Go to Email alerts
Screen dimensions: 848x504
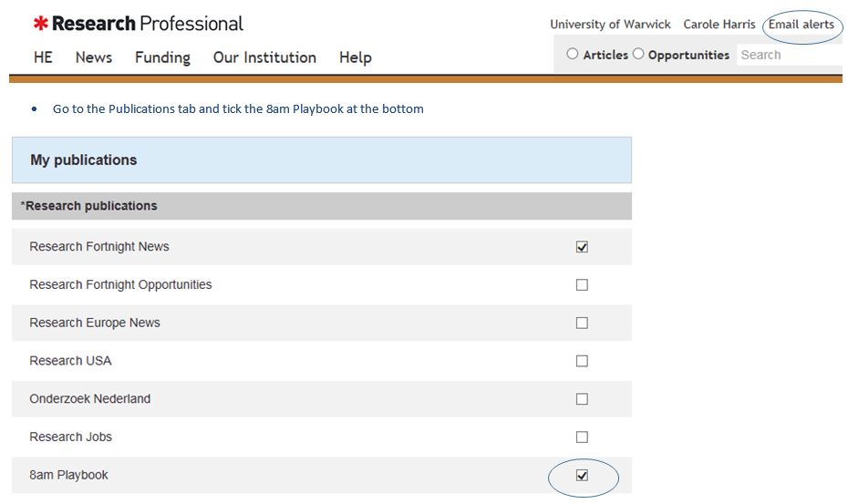tap(801, 25)
